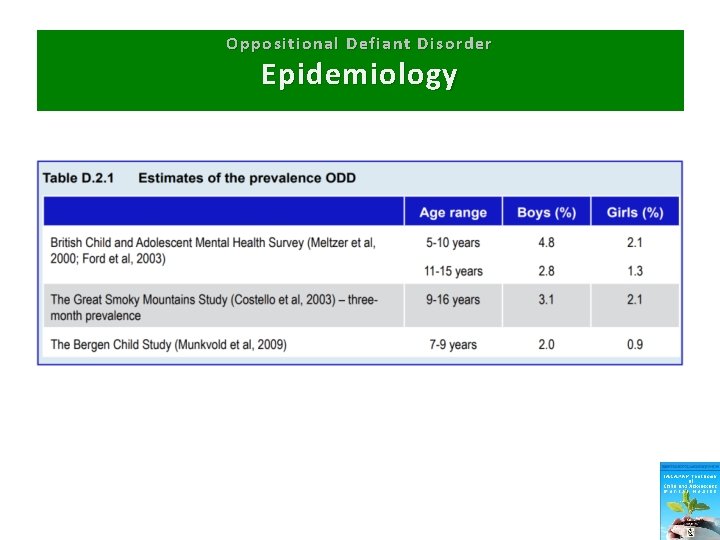Click the girls value in the 5-10 years row
Screen dimensions: 720x540
click(635, 242)
